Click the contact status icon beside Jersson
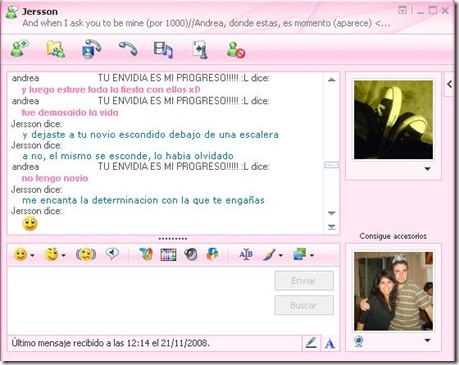The image size is (459, 365). click(12, 13)
